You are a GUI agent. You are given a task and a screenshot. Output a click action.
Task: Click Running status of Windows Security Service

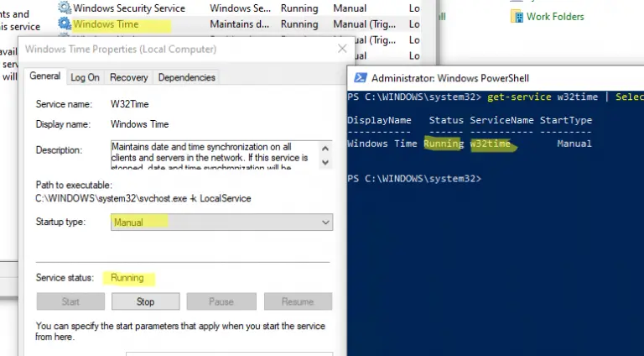point(299,8)
